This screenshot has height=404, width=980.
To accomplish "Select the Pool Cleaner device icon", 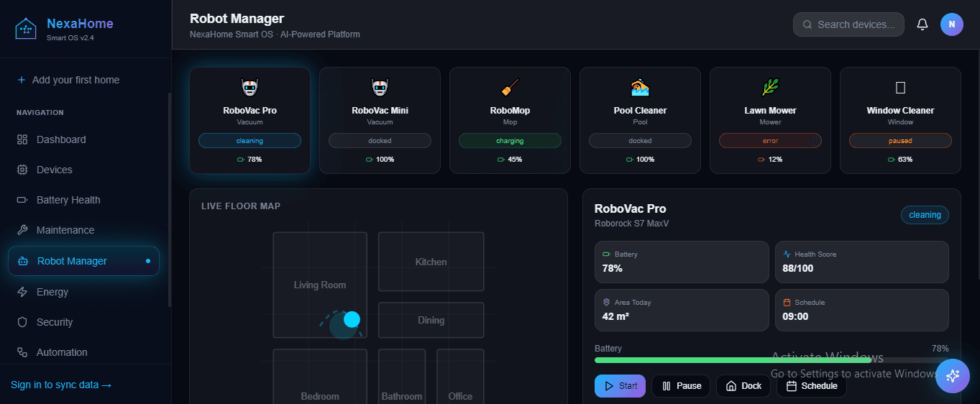I will [x=640, y=88].
